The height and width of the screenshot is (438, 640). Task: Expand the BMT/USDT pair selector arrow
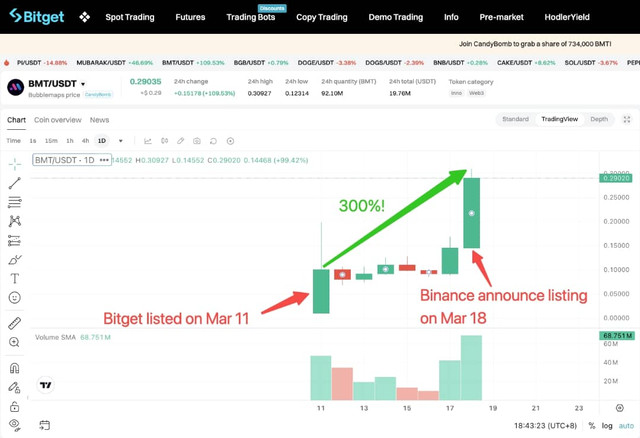(83, 84)
